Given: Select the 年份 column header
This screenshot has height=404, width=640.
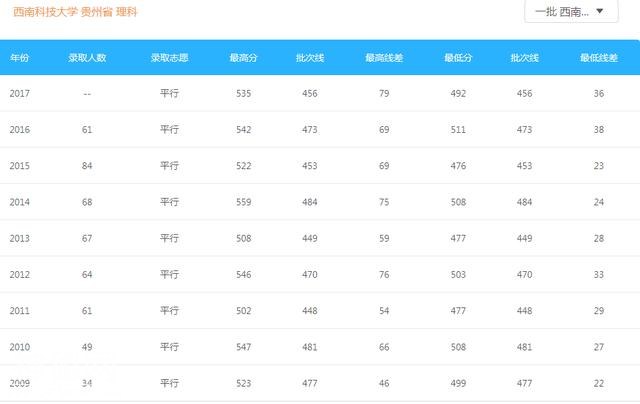Looking at the screenshot, I should [x=19, y=58].
